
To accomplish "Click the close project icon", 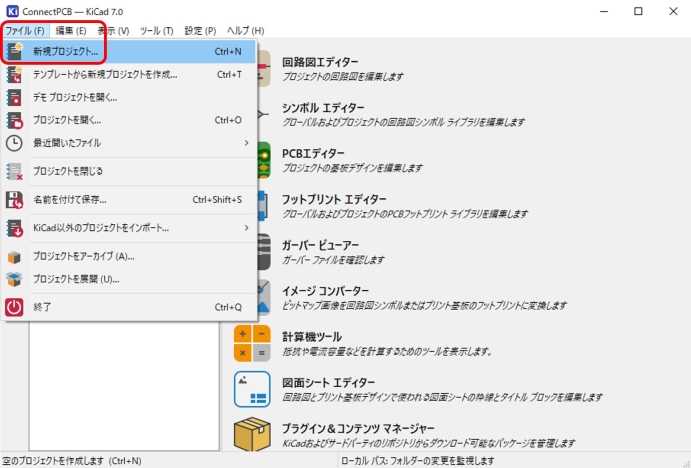I will [15, 171].
